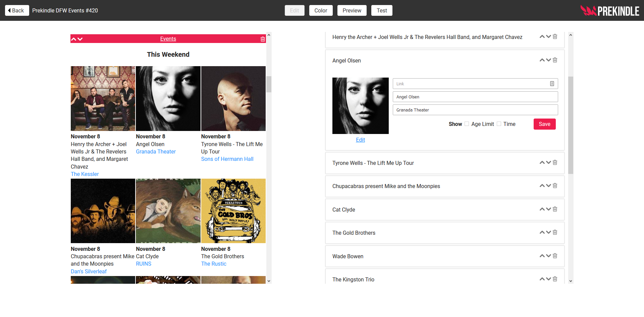Screen dimensions: 644x317
Task: Move the Chupacabras row down
Action: (x=548, y=186)
